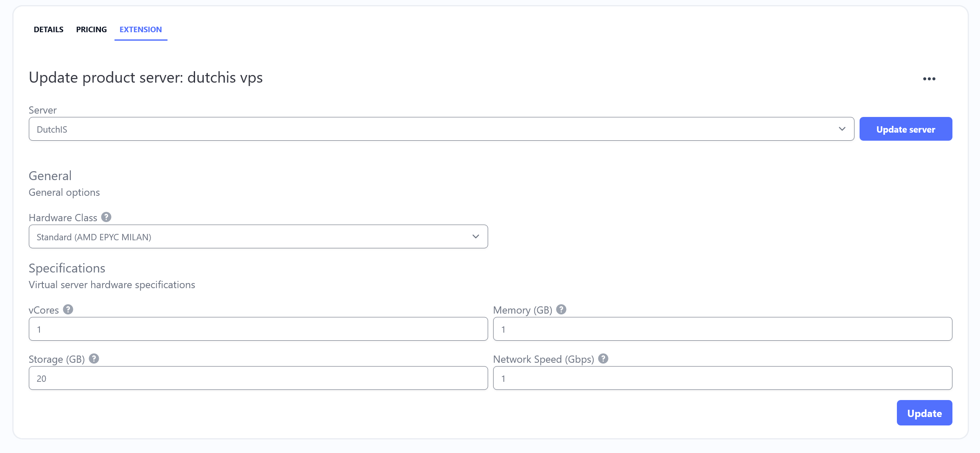Screen dimensions: 980x453
Task: Click the Storage (GB) help icon
Action: click(x=94, y=359)
